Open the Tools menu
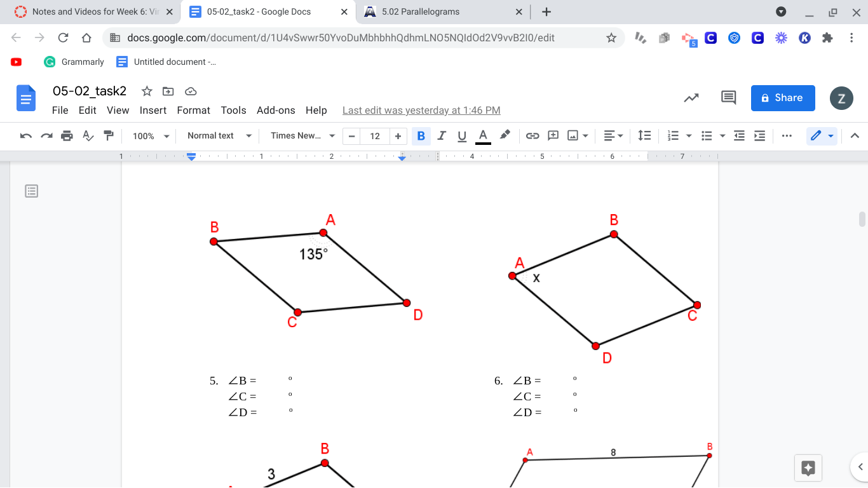The height and width of the screenshot is (488, 868). [233, 110]
